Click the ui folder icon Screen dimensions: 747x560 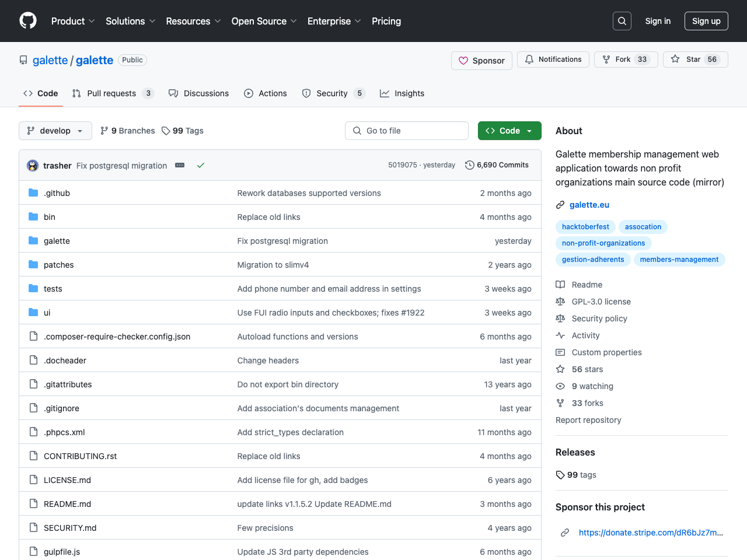click(33, 312)
